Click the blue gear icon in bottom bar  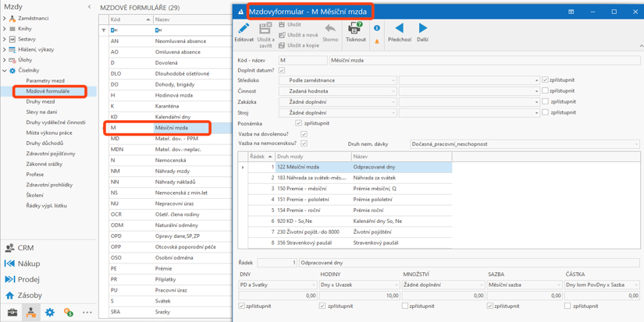coord(50,312)
